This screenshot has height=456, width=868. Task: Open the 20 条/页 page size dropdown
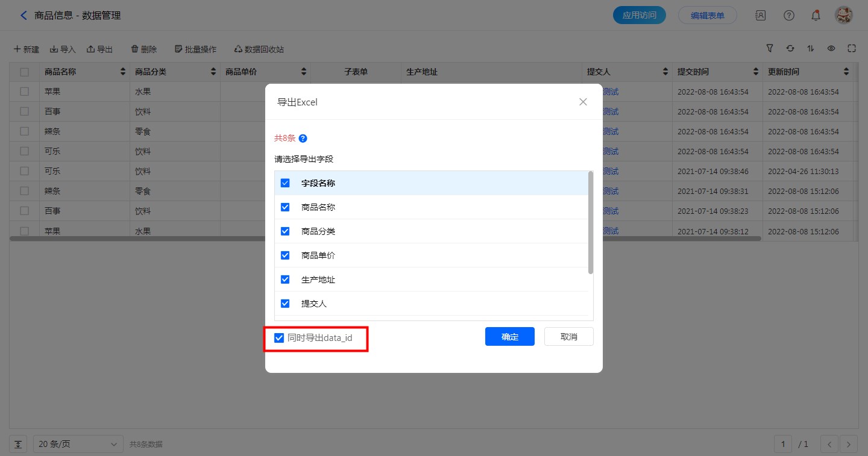78,444
